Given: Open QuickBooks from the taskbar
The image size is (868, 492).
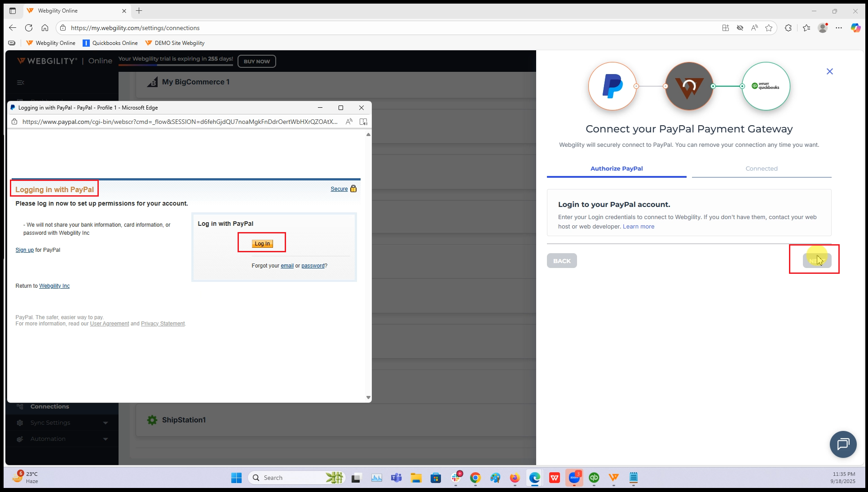Looking at the screenshot, I should [594, 478].
